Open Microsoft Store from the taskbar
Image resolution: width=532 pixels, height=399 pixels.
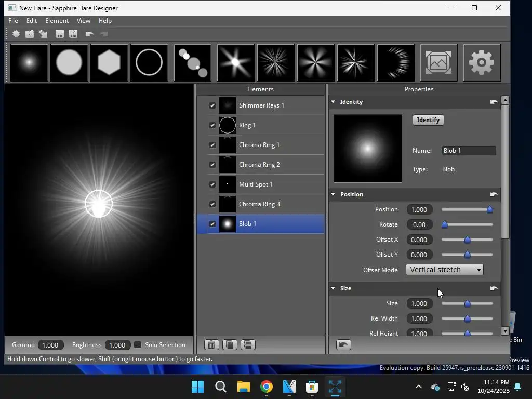[312, 387]
